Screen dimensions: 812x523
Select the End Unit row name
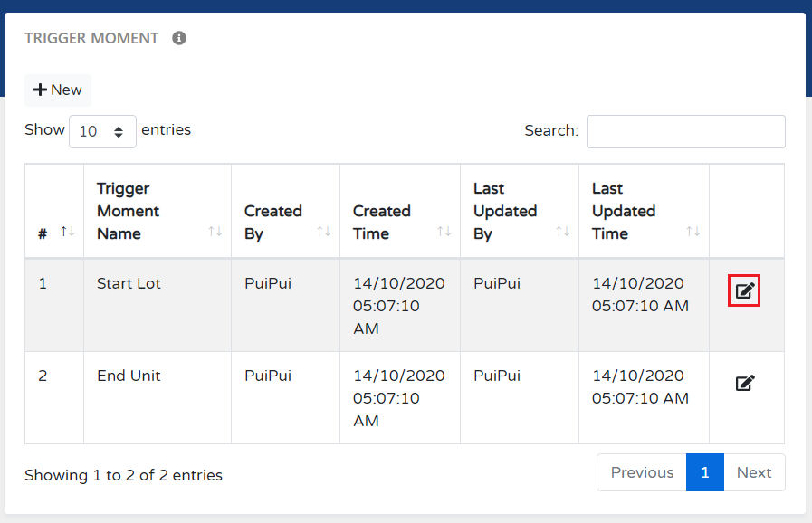pyautogui.click(x=129, y=376)
